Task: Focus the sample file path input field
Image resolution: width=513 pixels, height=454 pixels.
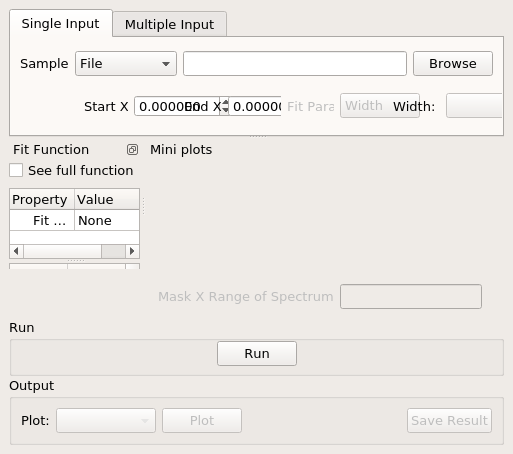Action: 295,63
